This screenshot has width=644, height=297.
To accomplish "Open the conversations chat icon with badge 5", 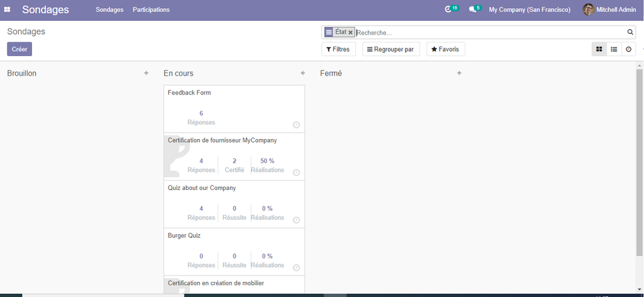I will 473,9.
